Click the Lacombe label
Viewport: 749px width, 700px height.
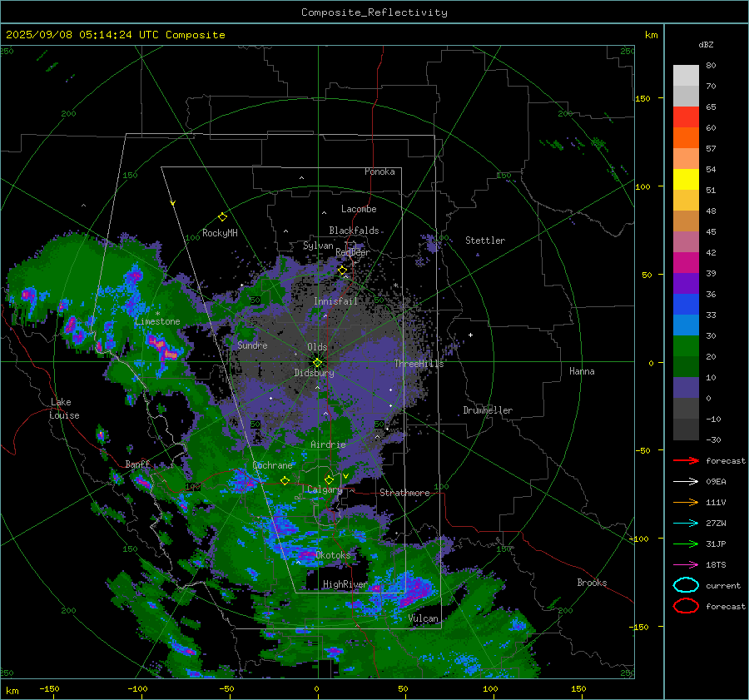click(x=359, y=209)
